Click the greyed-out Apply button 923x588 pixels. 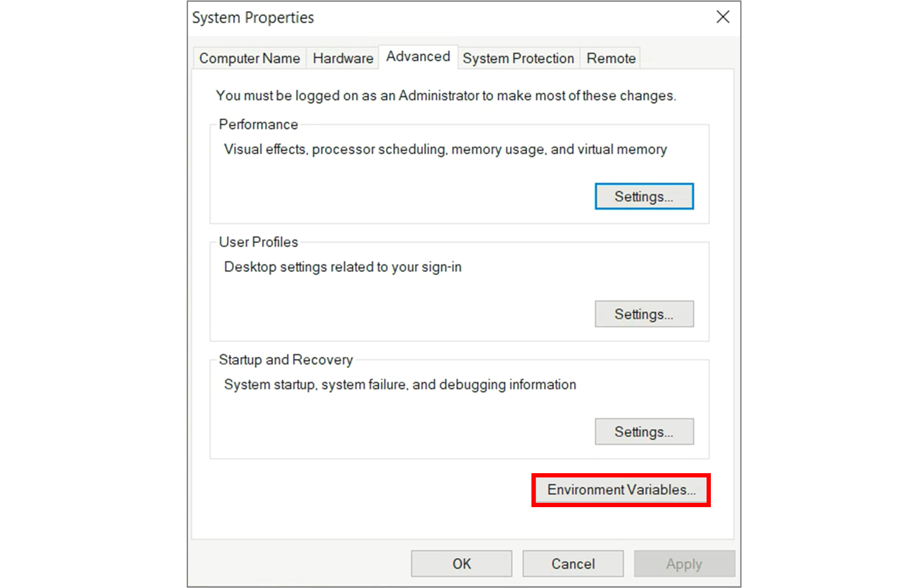click(684, 563)
